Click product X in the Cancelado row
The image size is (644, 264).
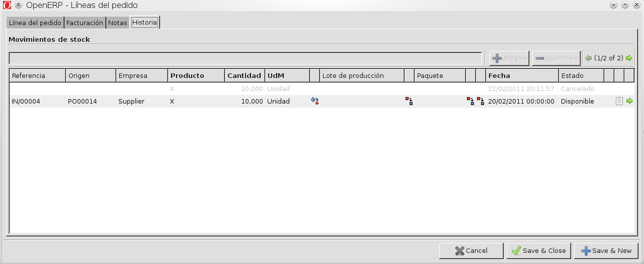172,89
